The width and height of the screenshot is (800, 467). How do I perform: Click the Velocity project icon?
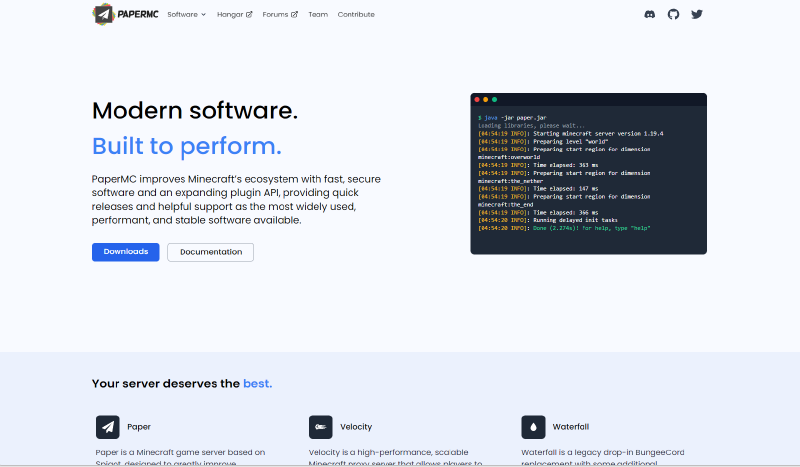(321, 427)
